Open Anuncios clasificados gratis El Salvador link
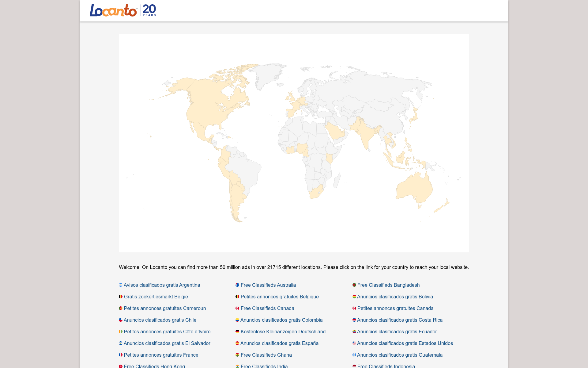The height and width of the screenshot is (368, 588). click(167, 343)
